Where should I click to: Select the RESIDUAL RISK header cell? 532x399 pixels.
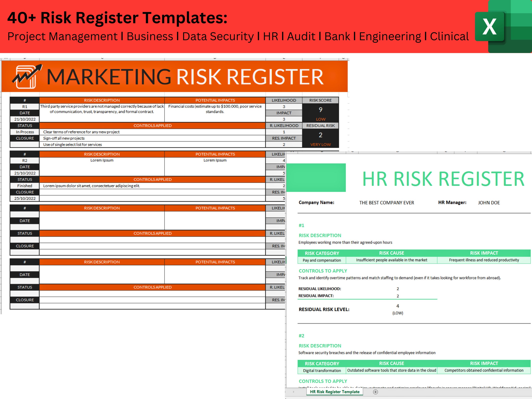coord(321,126)
